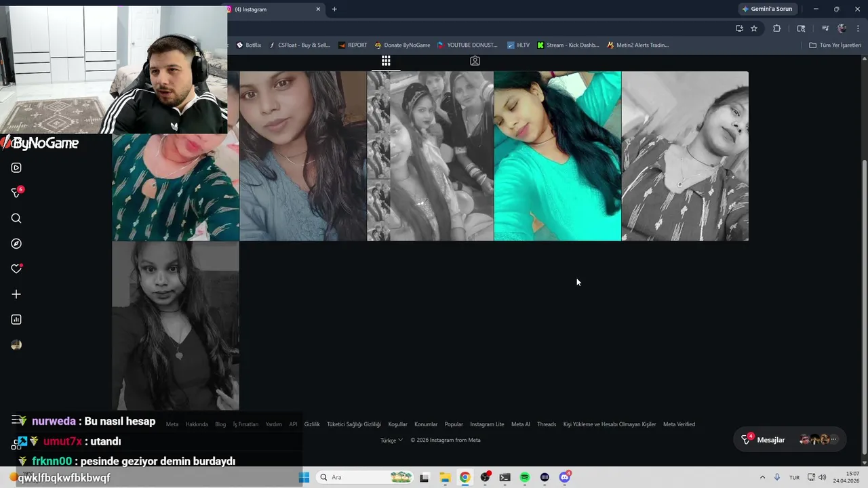Open the grayscale reclining woman post
This screenshot has width=868, height=488.
point(685,156)
